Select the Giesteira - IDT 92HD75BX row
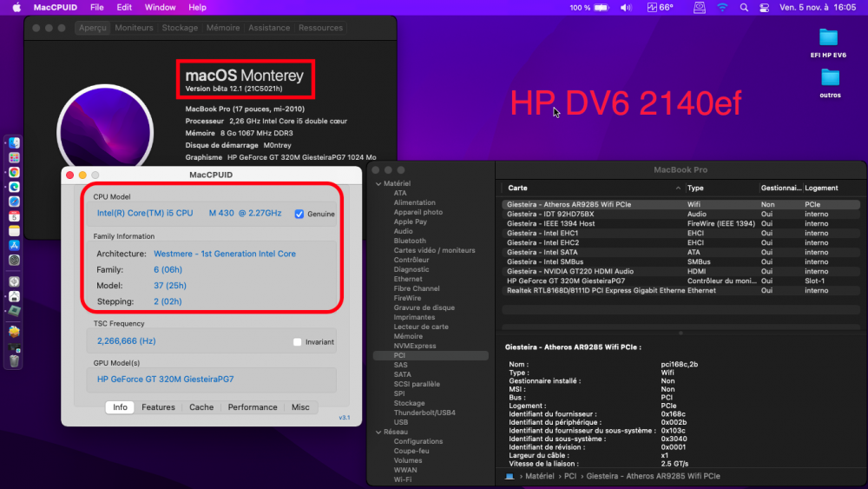This screenshot has height=489, width=868. [x=681, y=215]
